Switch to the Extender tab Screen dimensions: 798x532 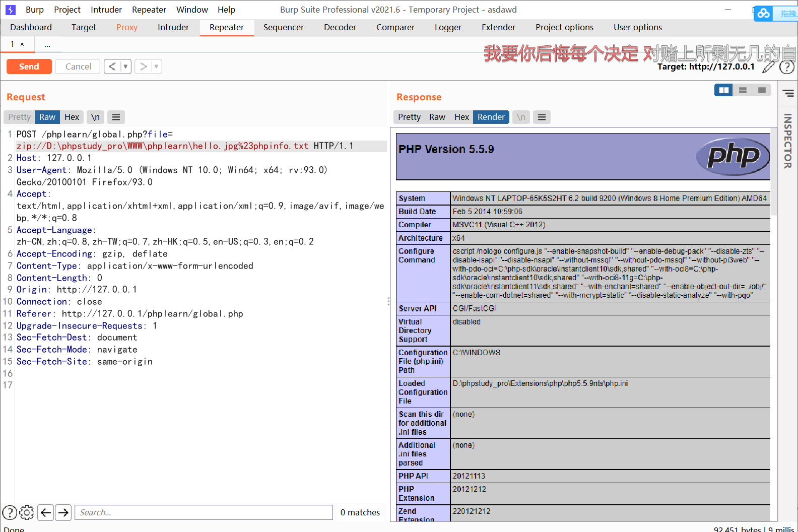click(498, 27)
